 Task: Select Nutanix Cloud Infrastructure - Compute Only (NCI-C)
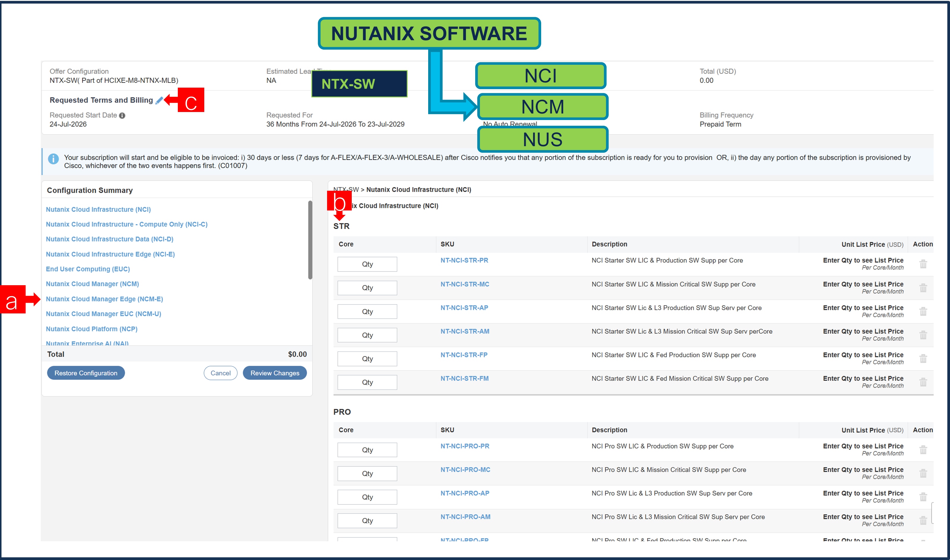[126, 224]
